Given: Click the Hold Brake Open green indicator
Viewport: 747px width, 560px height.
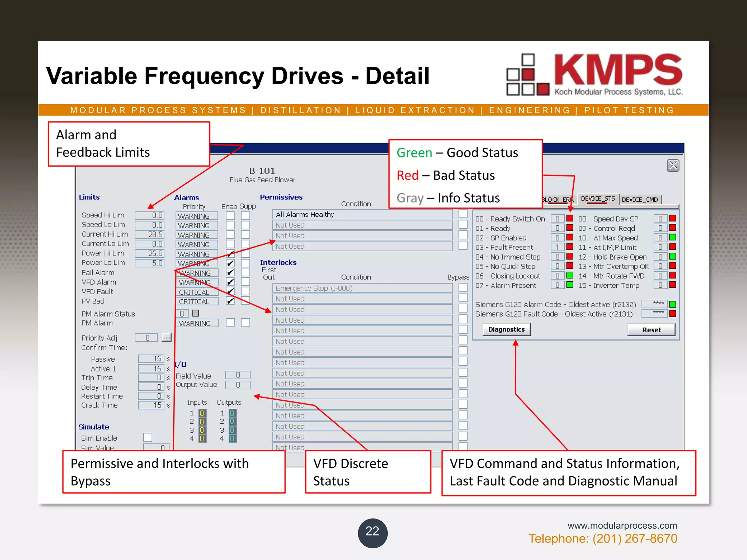Looking at the screenshot, I should pos(673,256).
